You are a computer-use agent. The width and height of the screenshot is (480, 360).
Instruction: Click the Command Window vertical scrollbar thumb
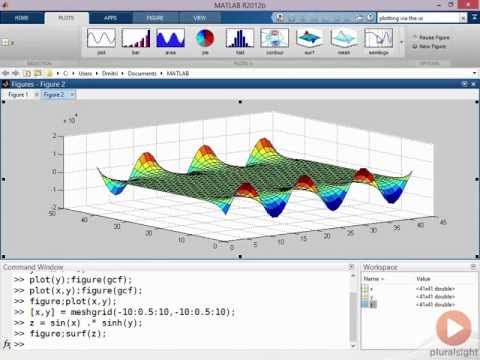pyautogui.click(x=353, y=317)
